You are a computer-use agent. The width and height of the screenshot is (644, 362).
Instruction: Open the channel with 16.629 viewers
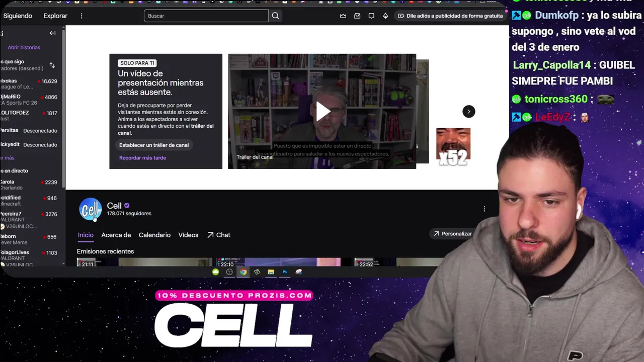tap(29, 83)
